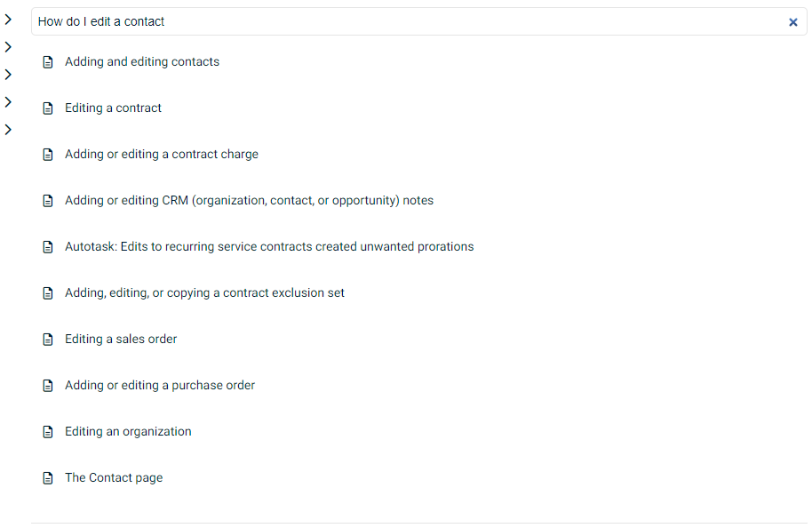This screenshot has width=812, height=528.
Task: Open the 'Editing a contract' result
Action: [113, 108]
